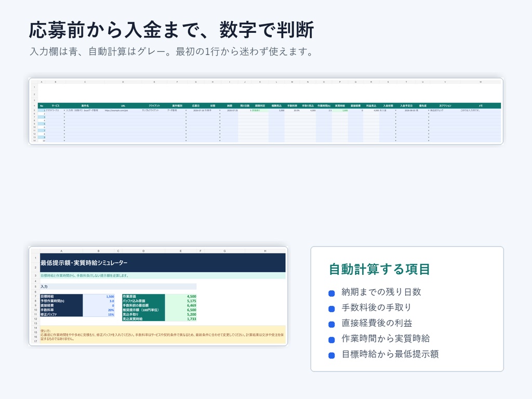
Task: Click the 案件種別 column header
Action: (x=177, y=106)
